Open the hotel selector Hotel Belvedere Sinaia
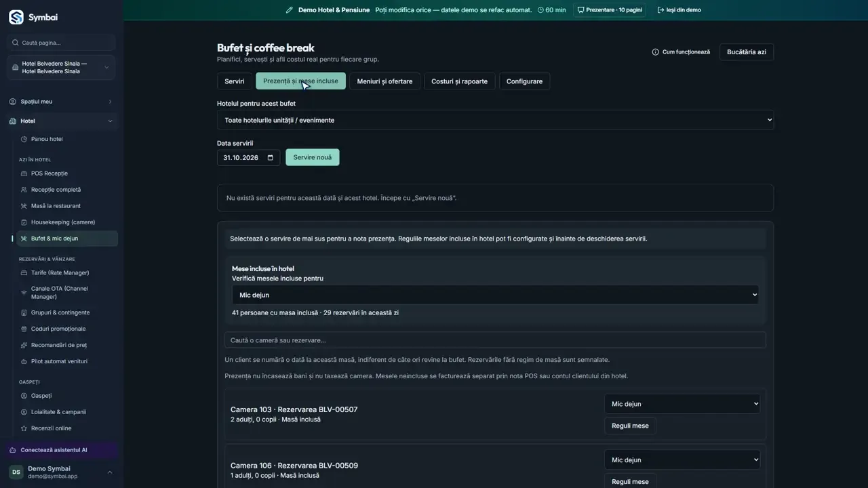This screenshot has width=868, height=488. click(x=62, y=67)
